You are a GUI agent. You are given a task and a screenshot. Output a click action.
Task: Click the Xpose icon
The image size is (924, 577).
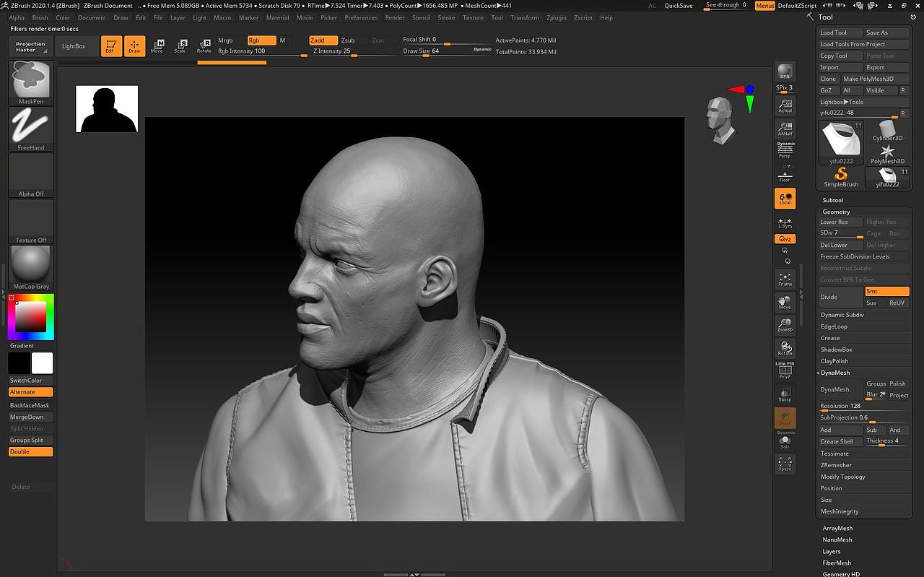point(785,464)
